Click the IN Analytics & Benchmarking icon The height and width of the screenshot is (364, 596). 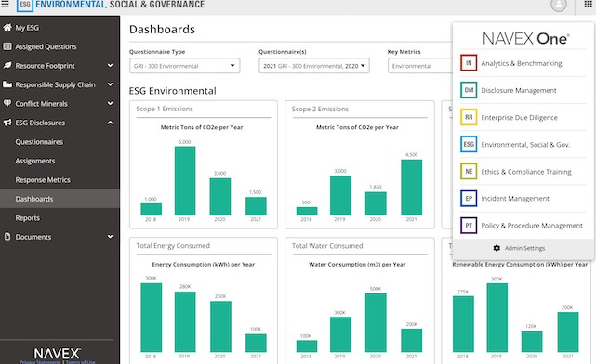[x=469, y=63]
